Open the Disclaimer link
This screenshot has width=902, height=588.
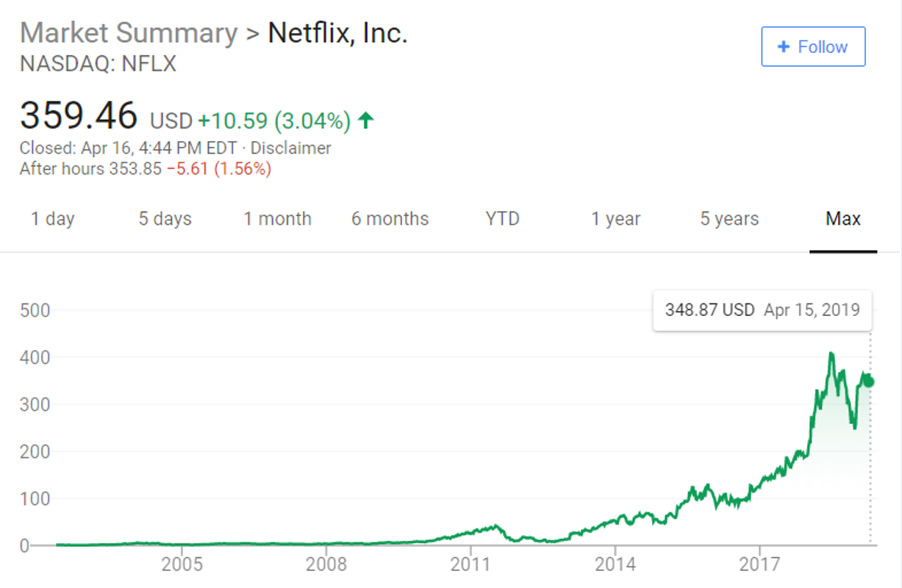tap(291, 148)
